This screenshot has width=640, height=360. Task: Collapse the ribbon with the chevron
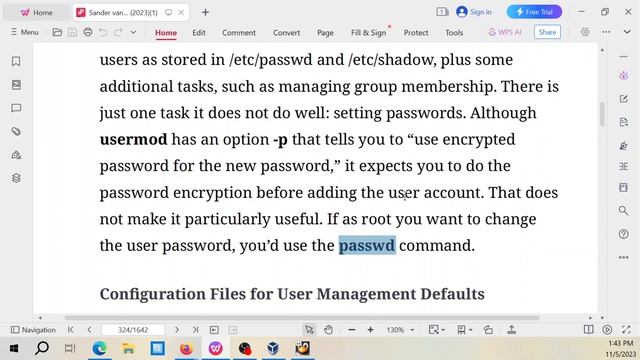click(x=627, y=32)
